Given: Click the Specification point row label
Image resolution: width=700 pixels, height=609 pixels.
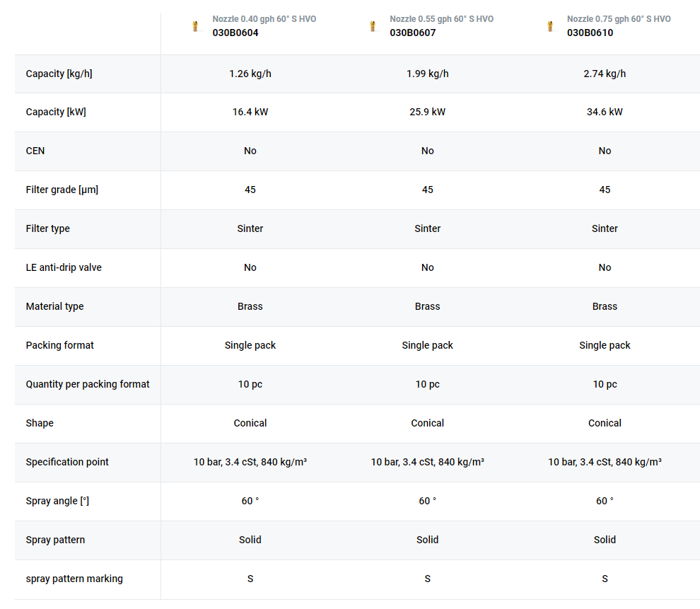Looking at the screenshot, I should [67, 462].
